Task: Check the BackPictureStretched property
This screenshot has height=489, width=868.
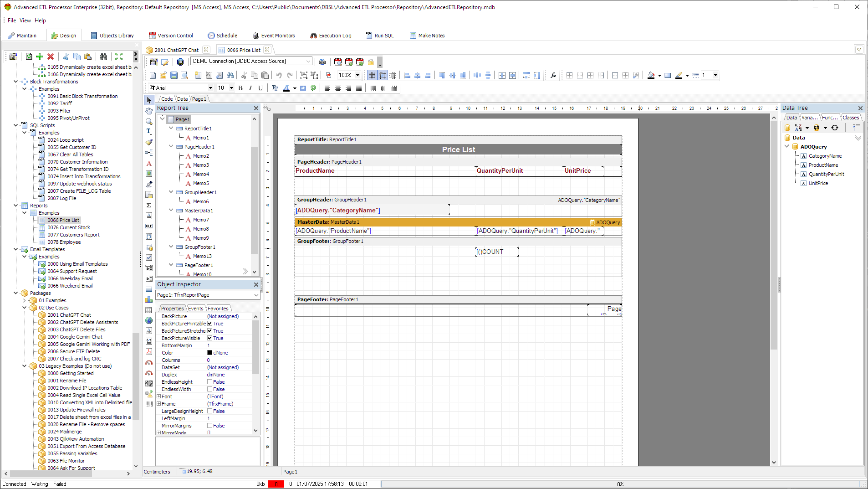Action: (x=210, y=331)
